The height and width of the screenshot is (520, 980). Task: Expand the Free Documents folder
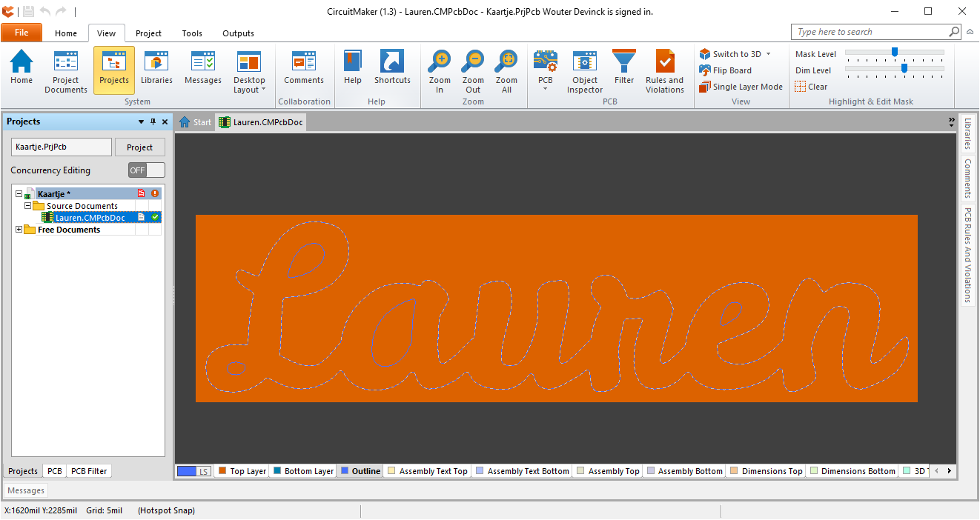19,230
